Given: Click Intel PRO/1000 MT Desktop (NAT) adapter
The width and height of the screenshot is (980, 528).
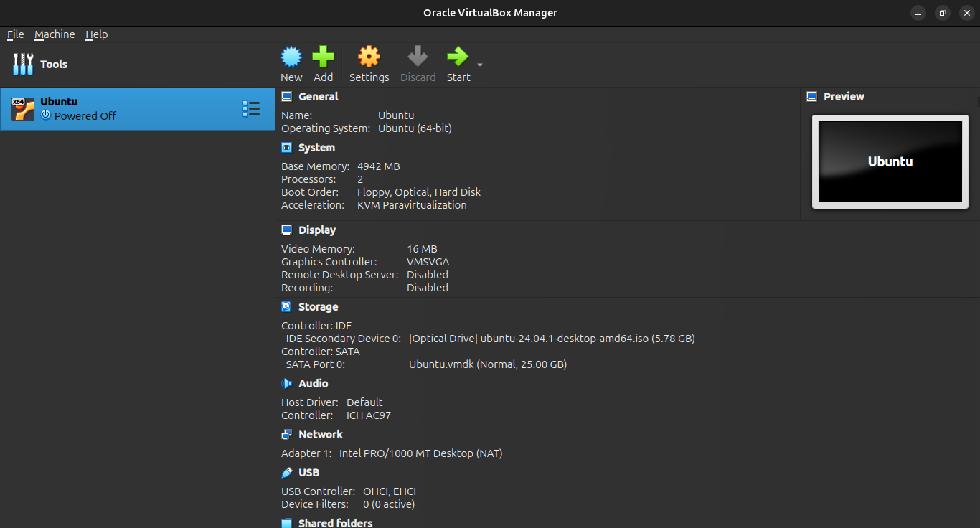Looking at the screenshot, I should pyautogui.click(x=421, y=453).
